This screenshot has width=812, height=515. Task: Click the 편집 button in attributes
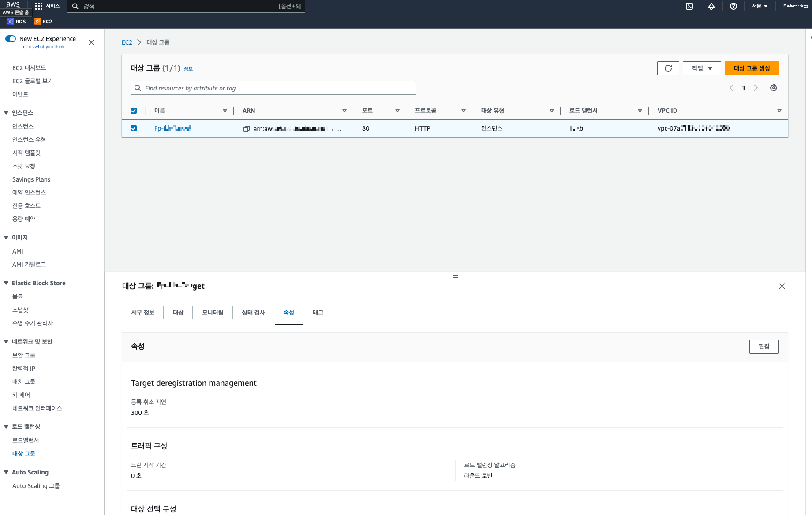764,347
